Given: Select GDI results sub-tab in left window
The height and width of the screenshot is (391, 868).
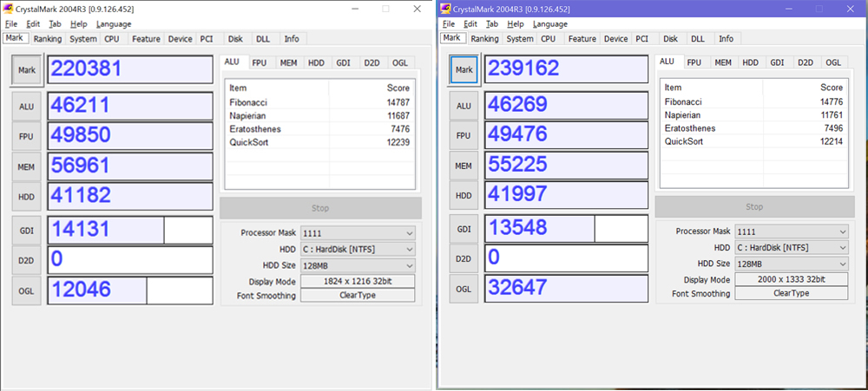Looking at the screenshot, I should 343,63.
